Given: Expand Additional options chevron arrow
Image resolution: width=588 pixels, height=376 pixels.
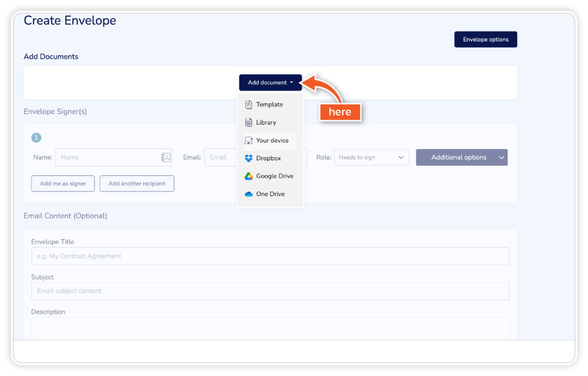Looking at the screenshot, I should 501,158.
